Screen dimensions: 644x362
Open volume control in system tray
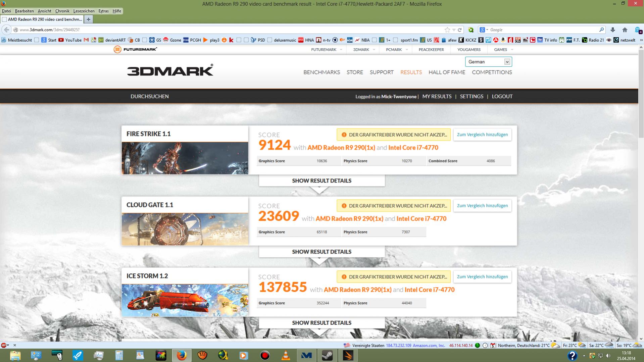point(608,356)
